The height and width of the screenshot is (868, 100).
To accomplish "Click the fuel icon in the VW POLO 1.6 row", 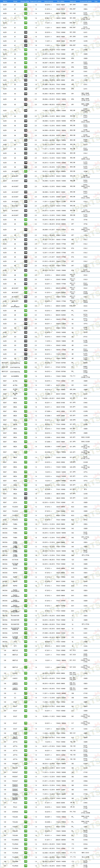I will coord(26,803).
